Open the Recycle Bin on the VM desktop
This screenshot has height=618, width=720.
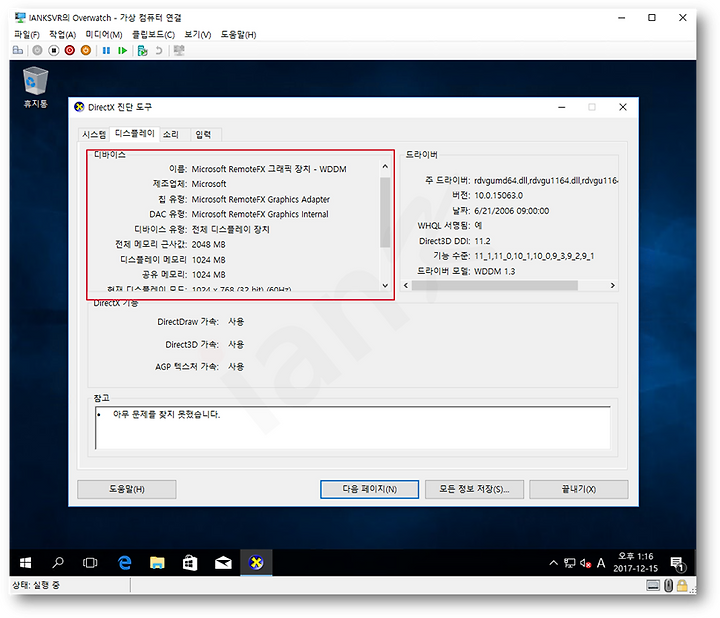click(x=35, y=87)
